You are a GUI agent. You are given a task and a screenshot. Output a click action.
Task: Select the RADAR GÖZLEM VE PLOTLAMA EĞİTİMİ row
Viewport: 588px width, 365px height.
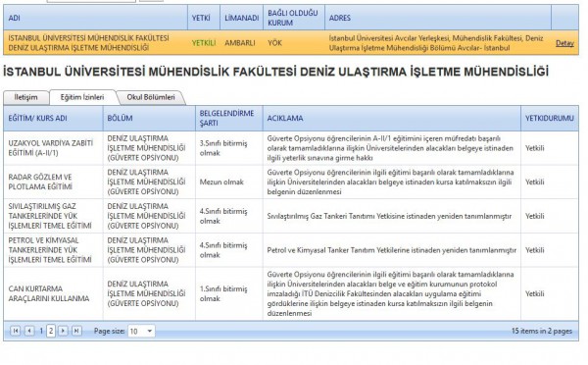(x=291, y=182)
